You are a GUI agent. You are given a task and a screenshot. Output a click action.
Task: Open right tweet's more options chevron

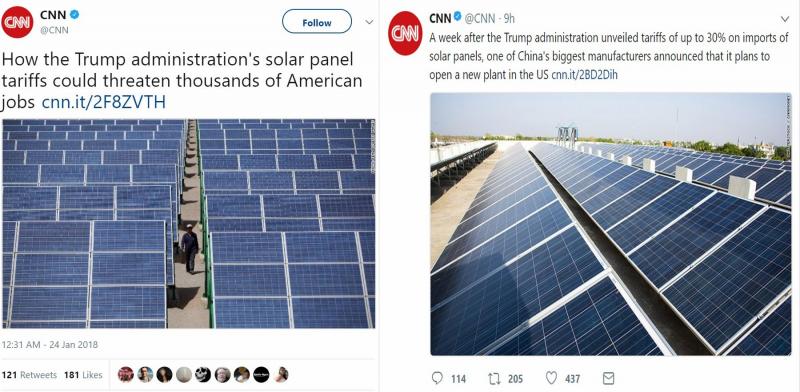[785, 19]
